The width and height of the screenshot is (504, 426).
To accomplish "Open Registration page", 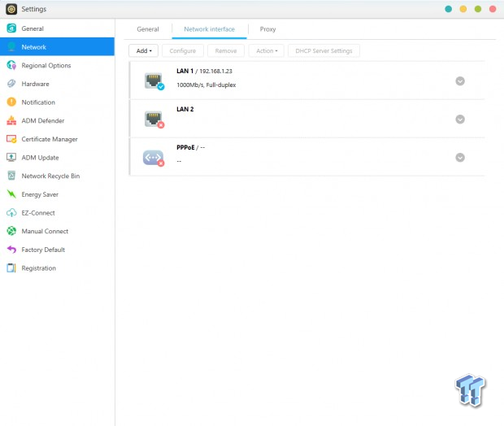I will (x=57, y=268).
